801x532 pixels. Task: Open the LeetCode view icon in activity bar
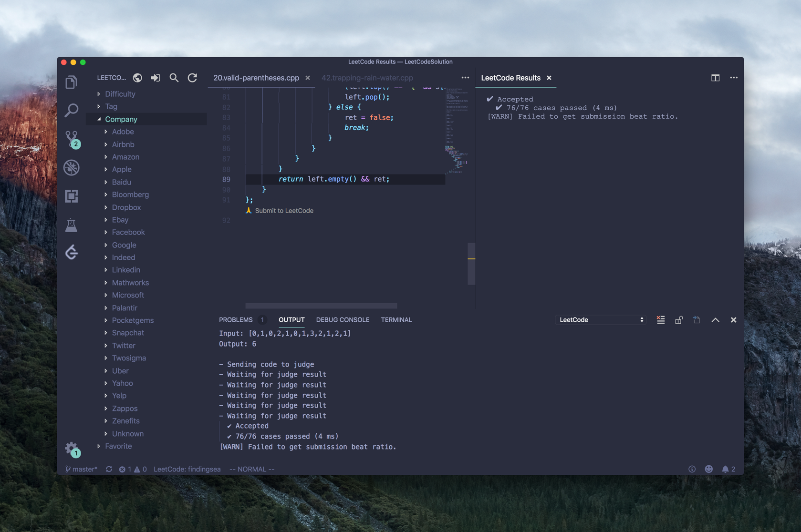[x=72, y=252]
